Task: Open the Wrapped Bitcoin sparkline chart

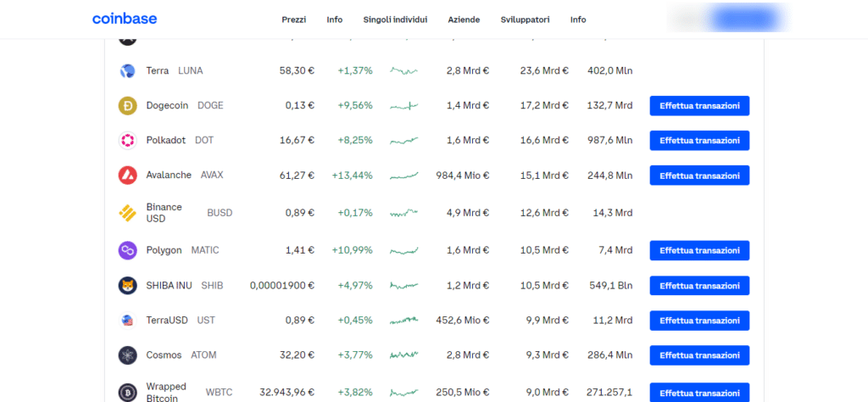Action: tap(404, 393)
